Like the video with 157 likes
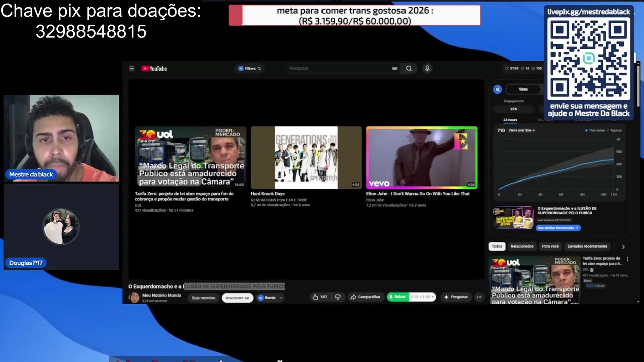 tap(319, 297)
